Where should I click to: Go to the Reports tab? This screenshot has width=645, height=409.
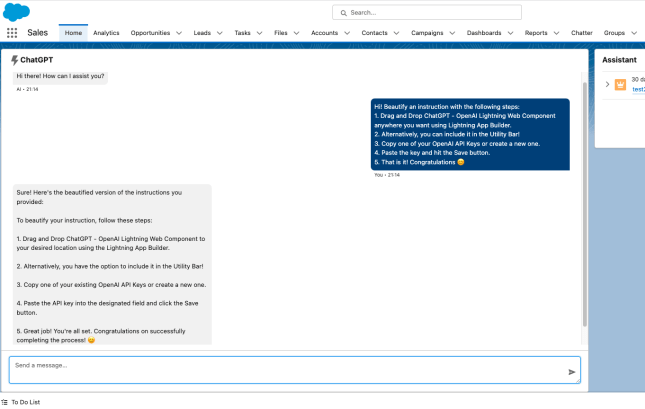(536, 33)
